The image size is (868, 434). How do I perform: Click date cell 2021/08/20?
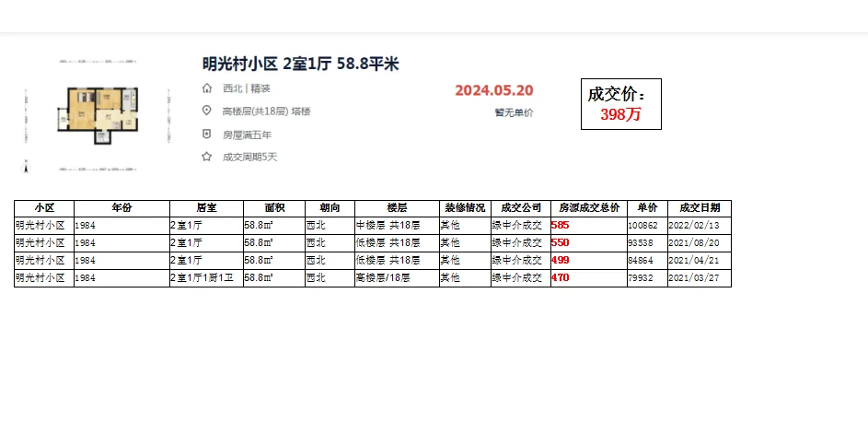coord(700,242)
